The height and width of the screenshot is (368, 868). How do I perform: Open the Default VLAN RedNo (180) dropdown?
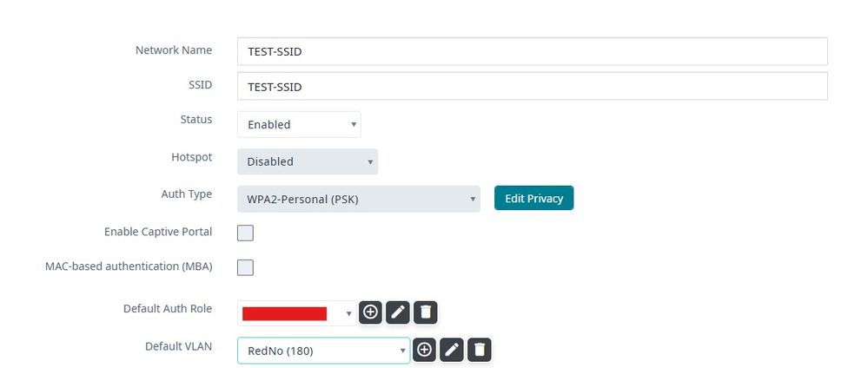(323, 351)
